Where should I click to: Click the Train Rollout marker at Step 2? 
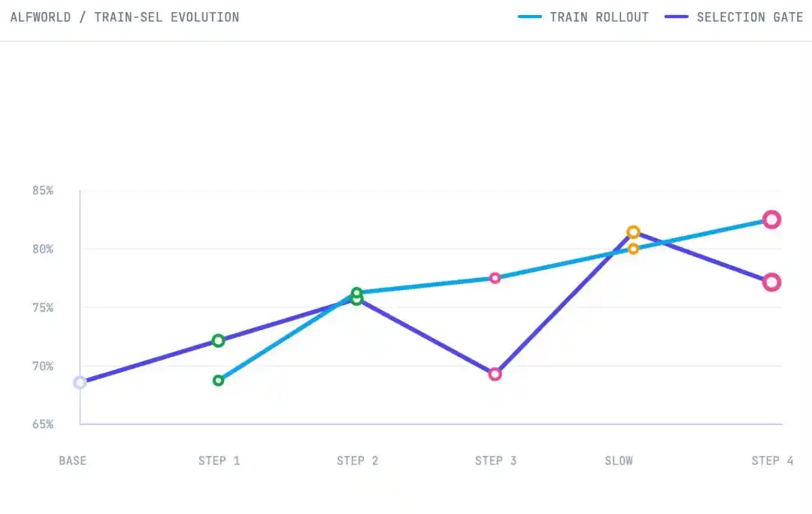click(x=357, y=293)
